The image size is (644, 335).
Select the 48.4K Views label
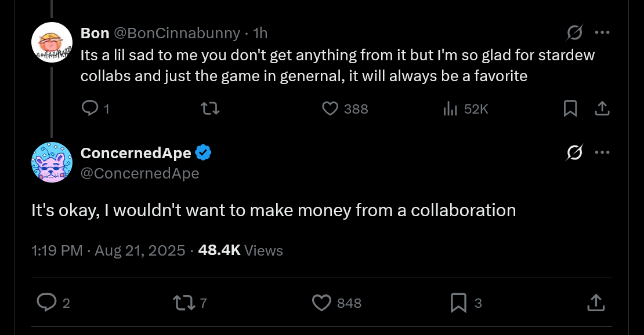240,250
